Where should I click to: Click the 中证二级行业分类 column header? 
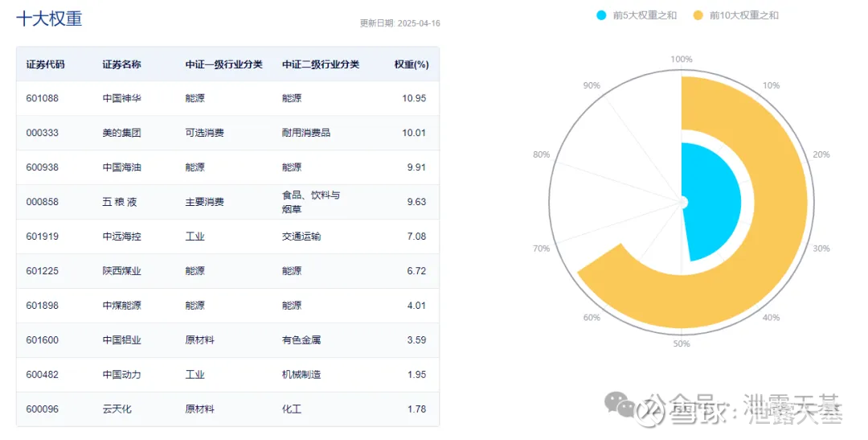321,64
